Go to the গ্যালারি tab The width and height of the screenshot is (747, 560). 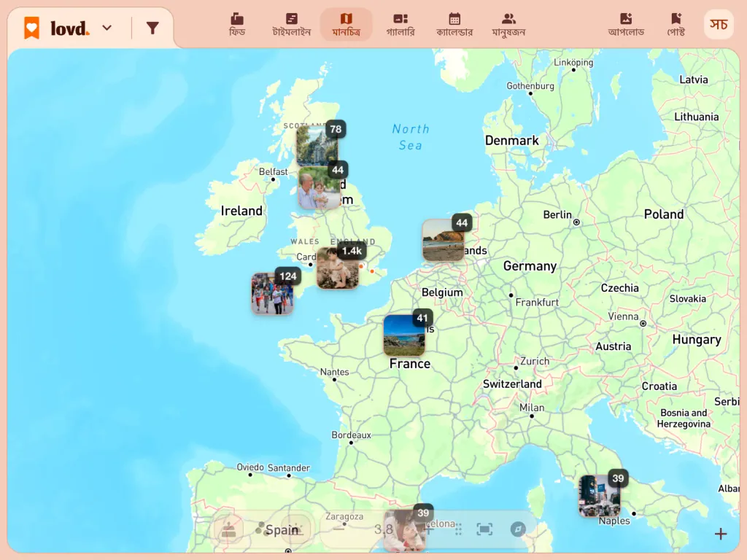click(400, 25)
